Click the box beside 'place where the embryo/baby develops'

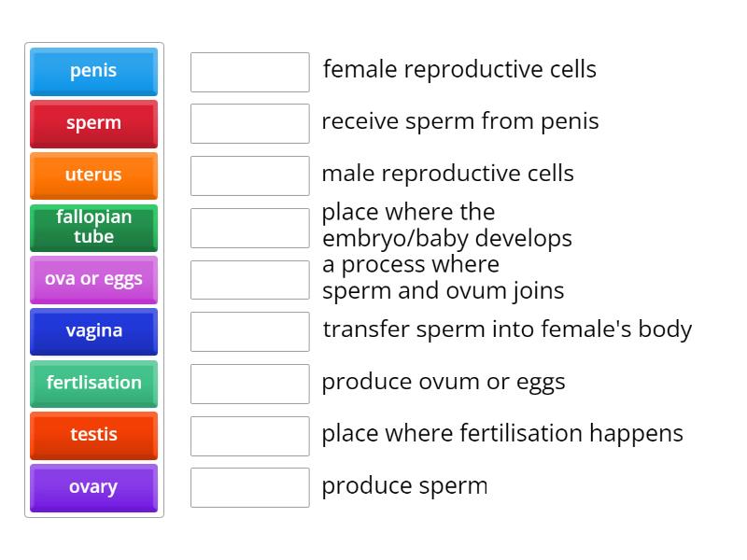(249, 226)
